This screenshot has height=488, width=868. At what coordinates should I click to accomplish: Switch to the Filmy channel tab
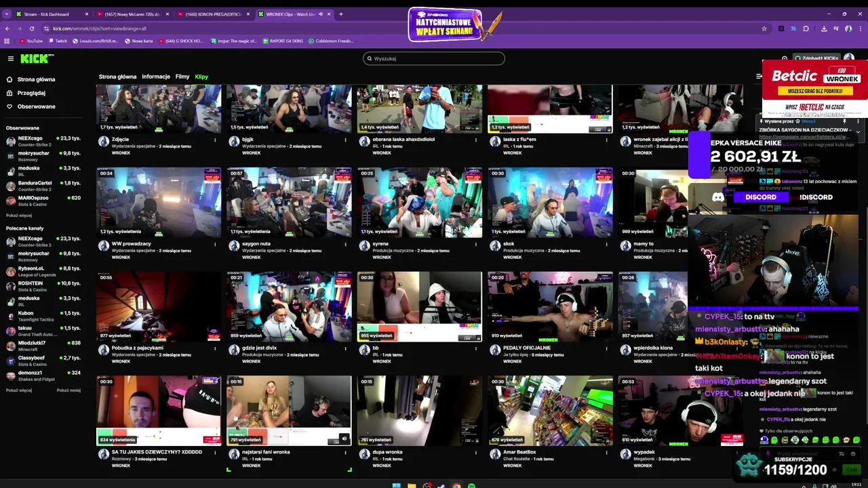pos(182,77)
